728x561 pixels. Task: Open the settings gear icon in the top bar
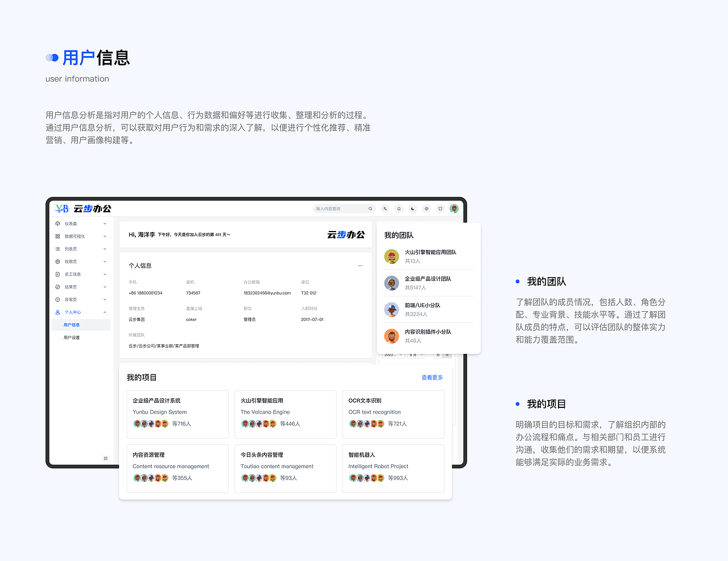pyautogui.click(x=427, y=209)
